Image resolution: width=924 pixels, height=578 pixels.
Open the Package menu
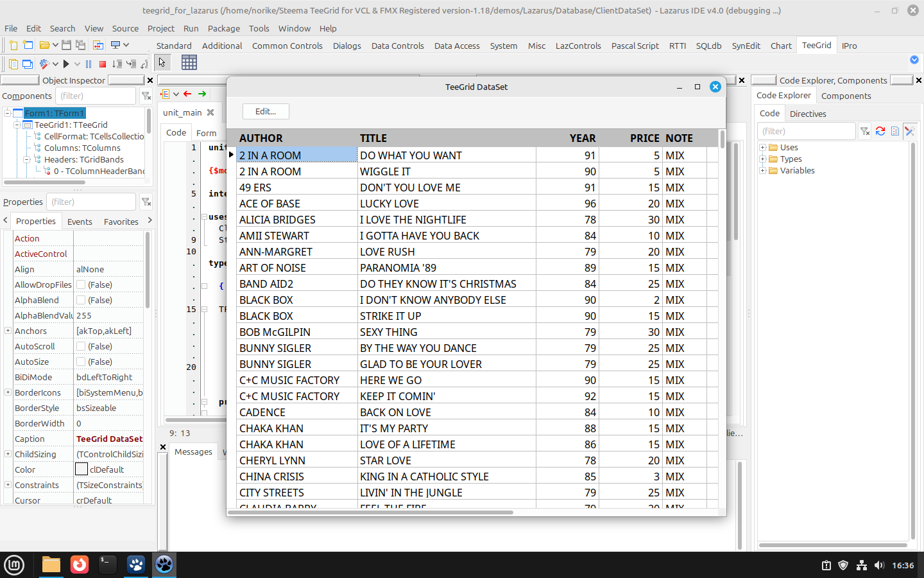[223, 28]
